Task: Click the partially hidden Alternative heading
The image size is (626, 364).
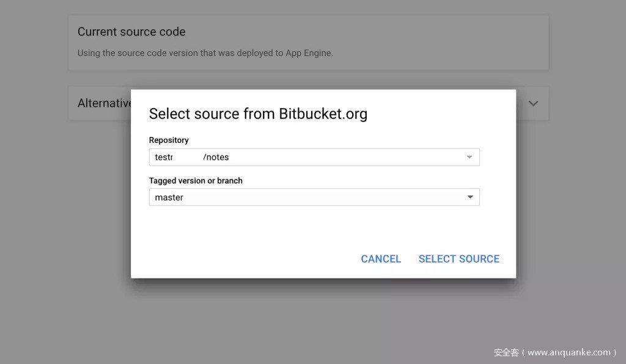Action: pos(104,103)
